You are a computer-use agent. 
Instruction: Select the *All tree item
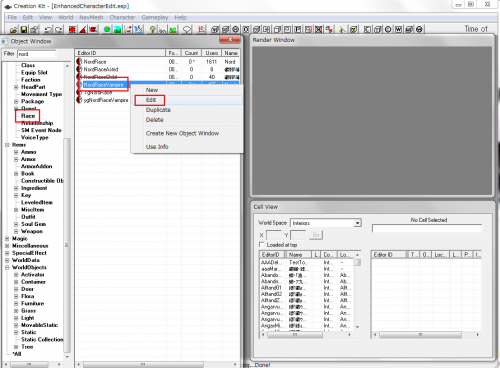[17, 354]
